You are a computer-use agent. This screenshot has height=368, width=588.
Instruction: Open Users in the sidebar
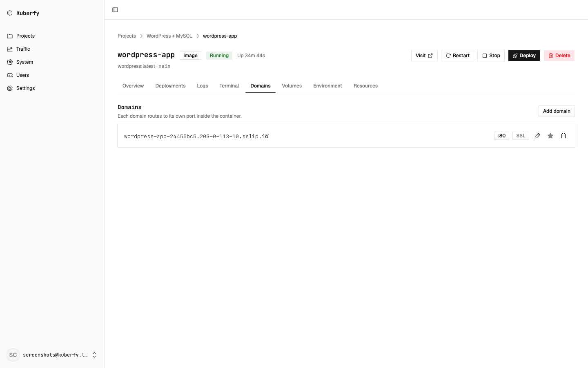click(52, 75)
